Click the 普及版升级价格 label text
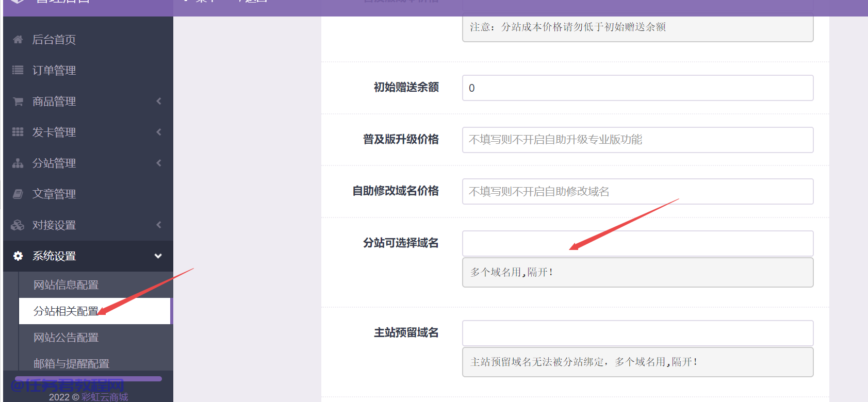This screenshot has height=402, width=868. [401, 139]
